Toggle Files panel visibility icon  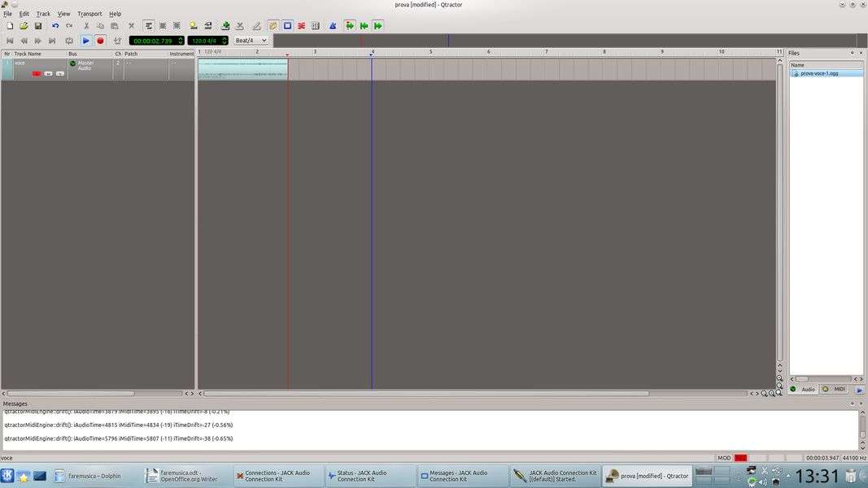point(273,25)
